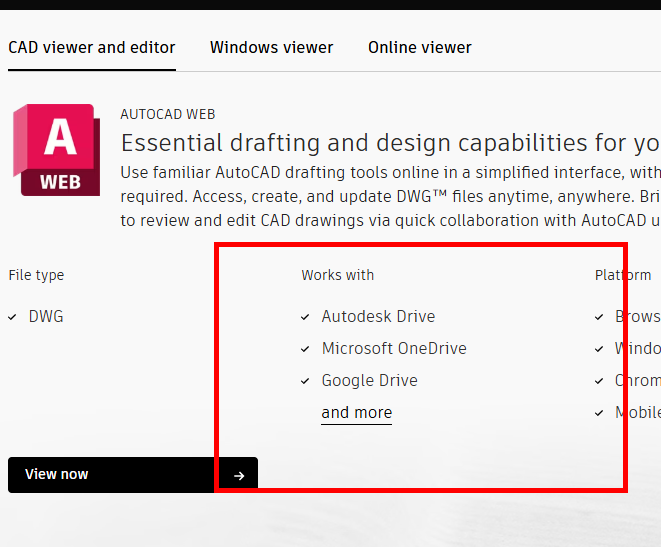This screenshot has width=661, height=547.
Task: Click the "Essential drafting and design capabilities" heading
Action: tap(390, 143)
